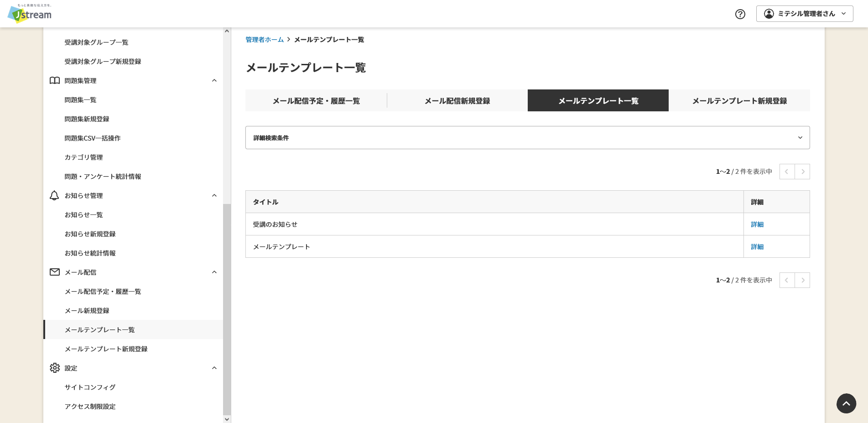Screen dimensions: 868x423
Task: Open 受講対象グループ一覧 in sidebar
Action: (96, 42)
